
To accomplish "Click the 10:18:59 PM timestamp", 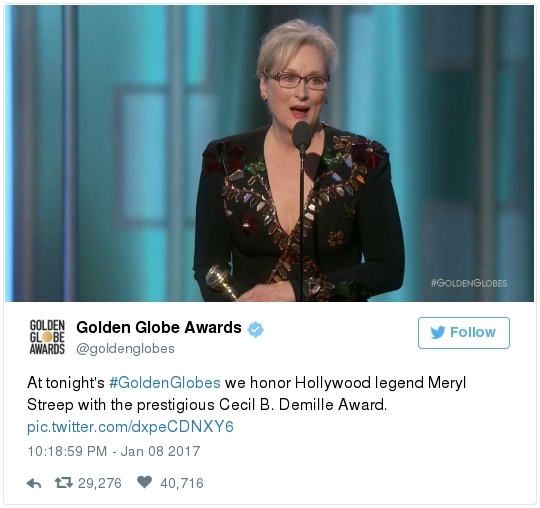I will tap(67, 451).
